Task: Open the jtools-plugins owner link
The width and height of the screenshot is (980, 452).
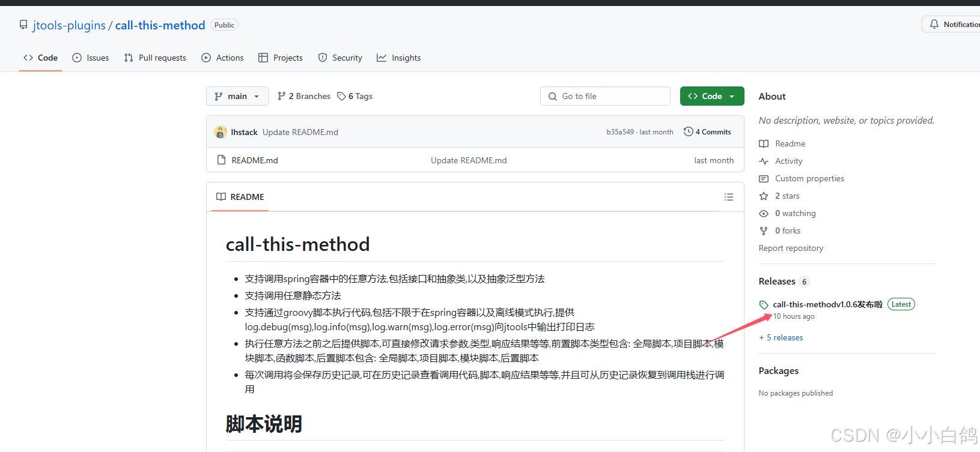Action: click(x=69, y=25)
